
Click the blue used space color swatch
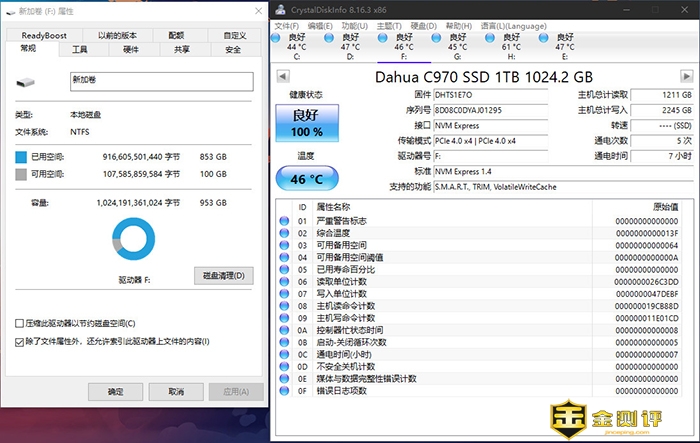(x=21, y=157)
